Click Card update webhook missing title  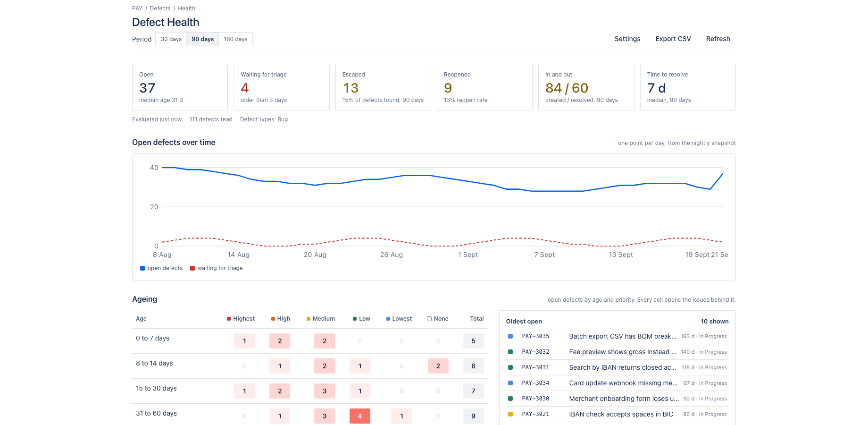point(623,383)
